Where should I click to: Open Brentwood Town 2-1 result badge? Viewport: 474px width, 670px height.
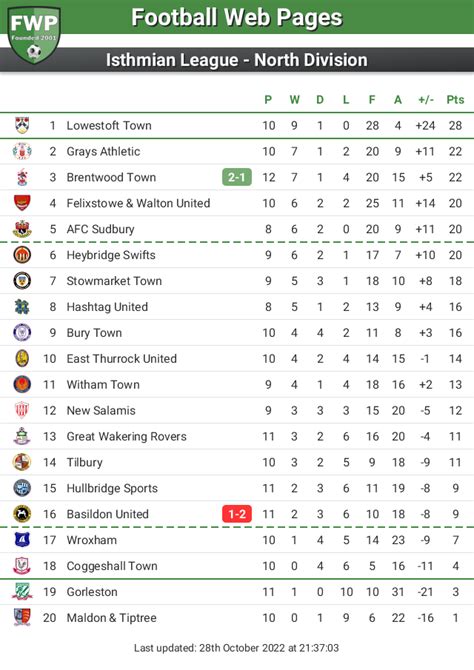tap(237, 177)
